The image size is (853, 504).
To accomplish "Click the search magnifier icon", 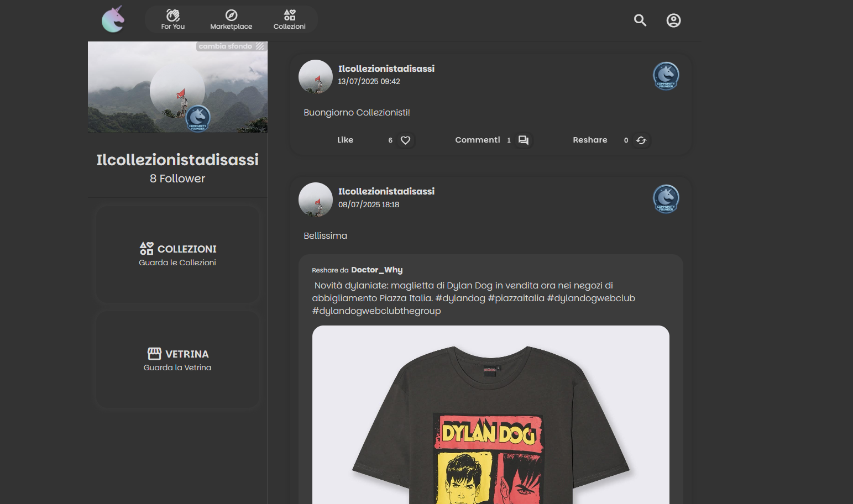I will [640, 20].
